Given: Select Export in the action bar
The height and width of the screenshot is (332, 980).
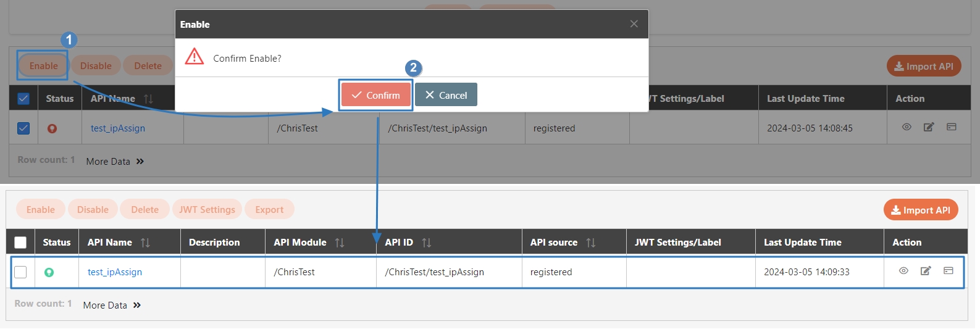Looking at the screenshot, I should [x=269, y=210].
